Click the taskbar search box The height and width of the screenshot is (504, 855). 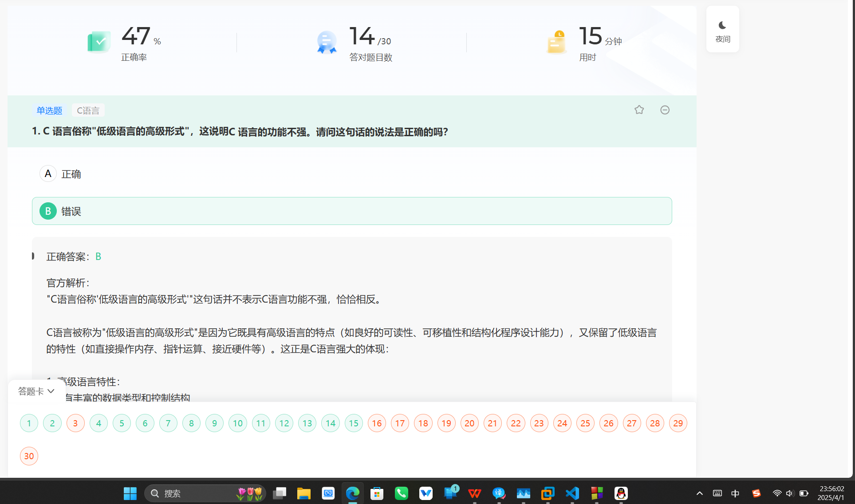click(195, 493)
